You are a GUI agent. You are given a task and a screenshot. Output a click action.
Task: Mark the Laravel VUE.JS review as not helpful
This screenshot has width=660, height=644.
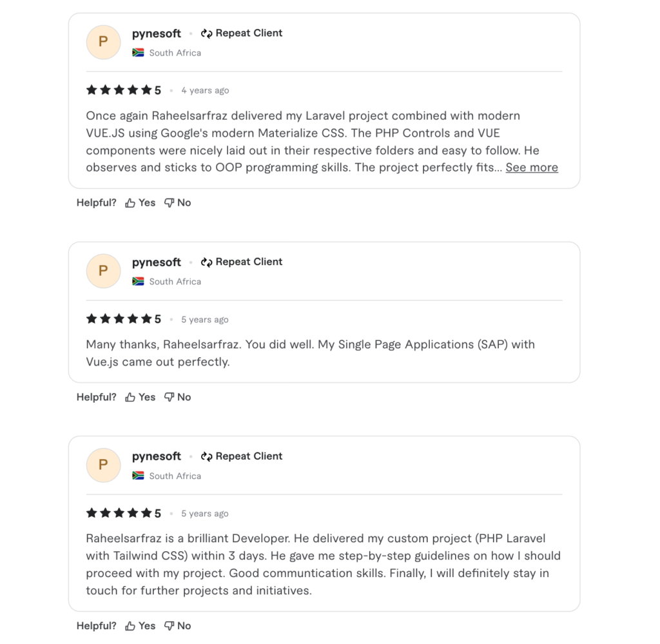coord(178,203)
